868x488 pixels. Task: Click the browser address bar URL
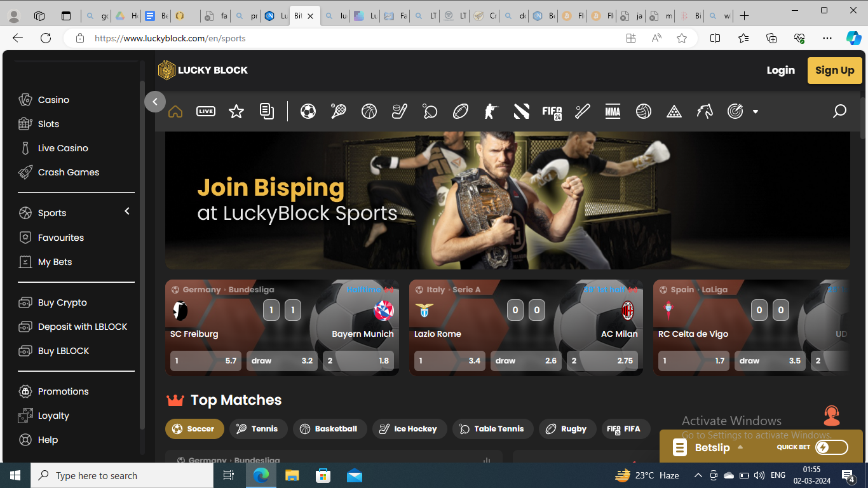pos(170,38)
